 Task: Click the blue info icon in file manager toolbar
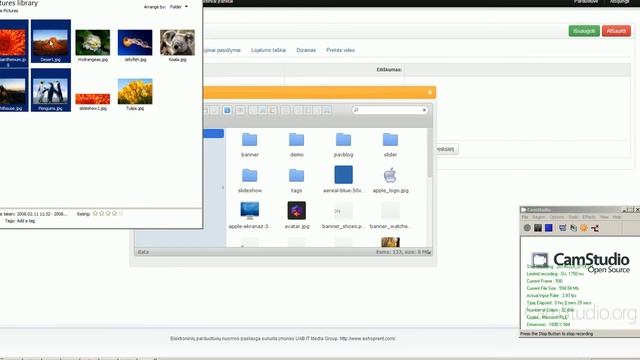point(227,110)
